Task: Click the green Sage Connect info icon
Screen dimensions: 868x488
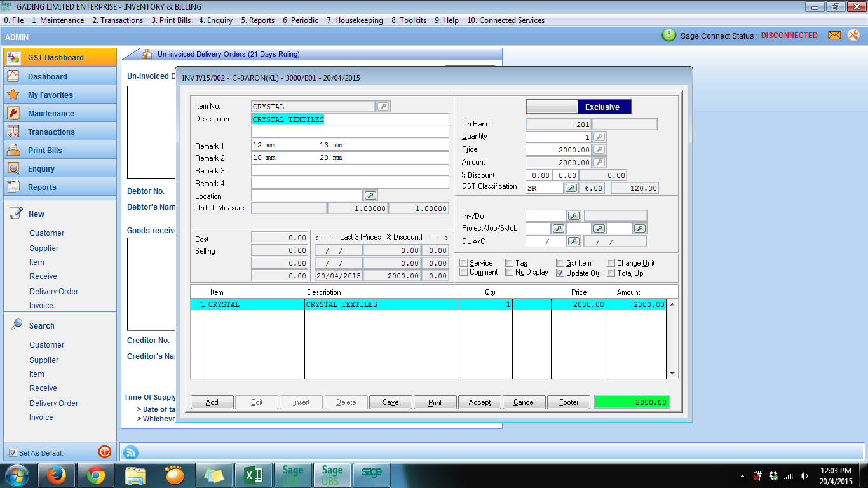Action: tap(668, 36)
